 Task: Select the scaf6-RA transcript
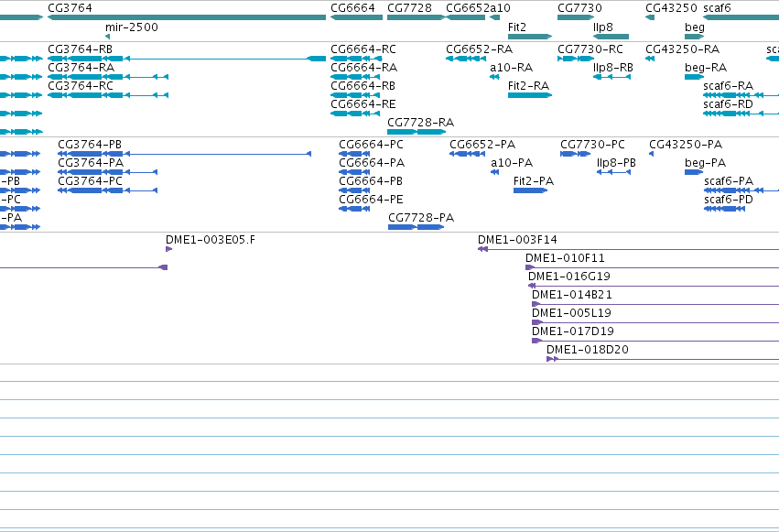741,95
